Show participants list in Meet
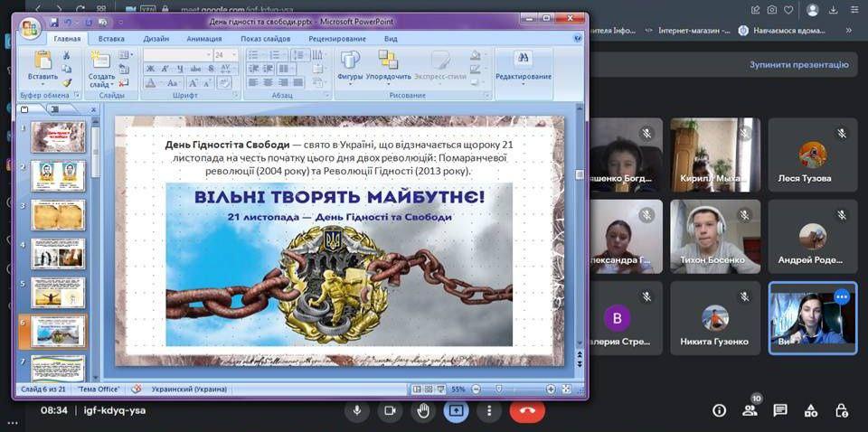The width and height of the screenshot is (868, 432). pos(750,410)
